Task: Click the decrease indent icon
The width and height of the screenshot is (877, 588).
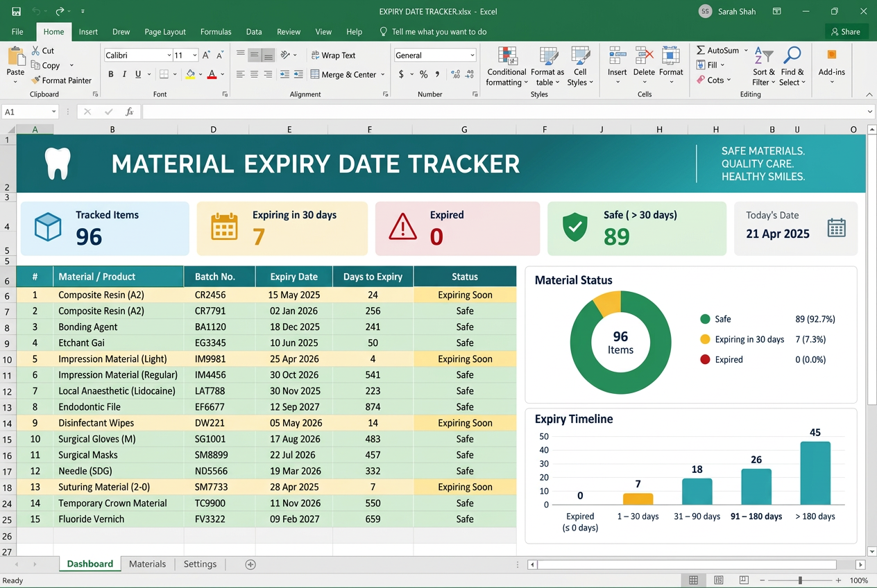Action: (x=284, y=74)
